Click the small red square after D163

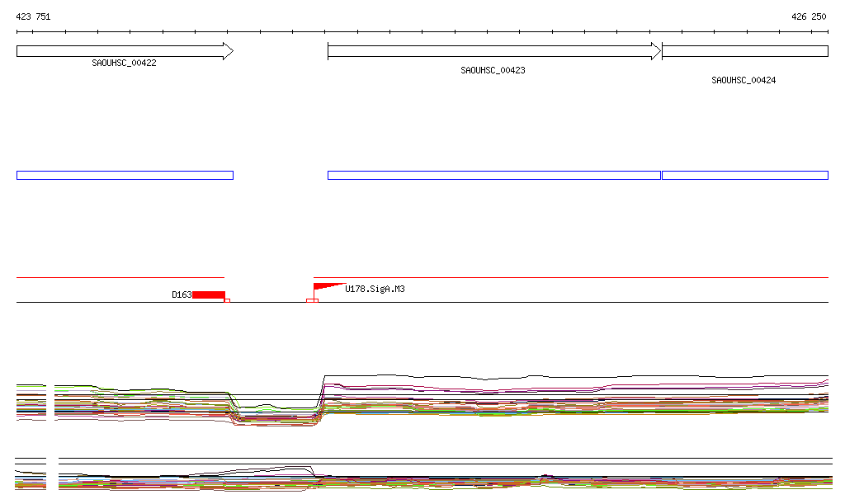(x=227, y=300)
